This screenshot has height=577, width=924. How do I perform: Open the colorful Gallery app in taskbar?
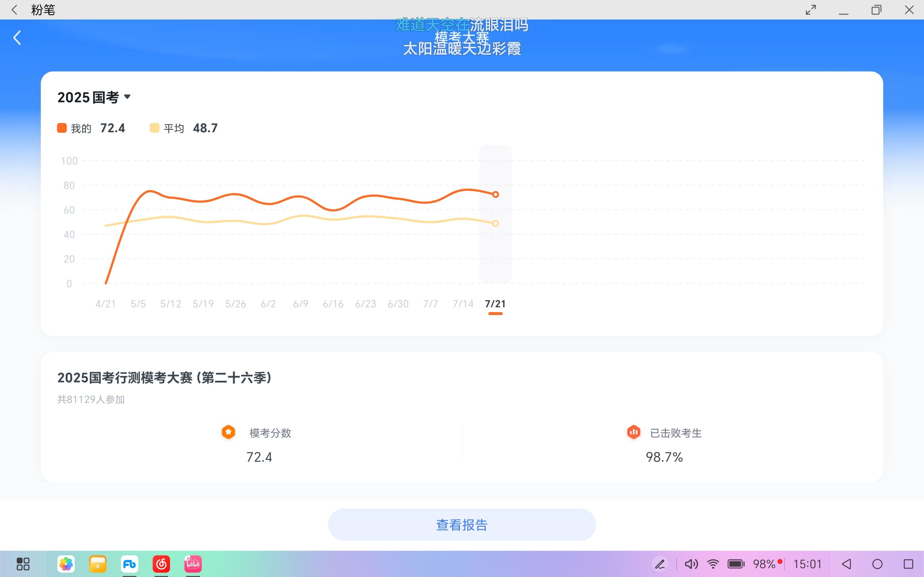[x=66, y=564]
